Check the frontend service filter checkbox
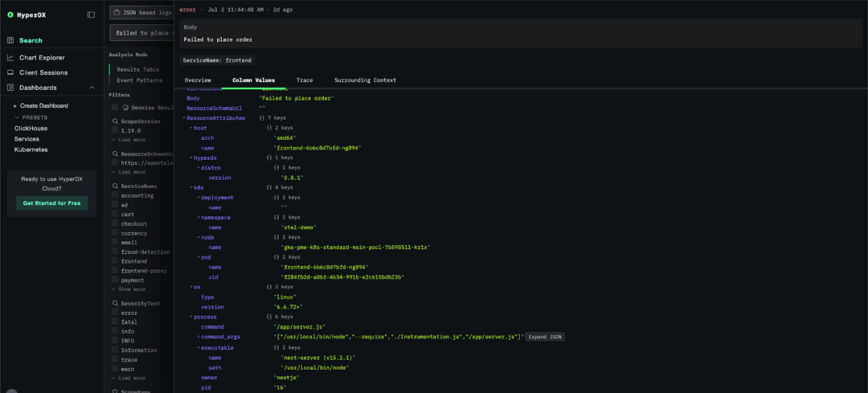 click(115, 261)
